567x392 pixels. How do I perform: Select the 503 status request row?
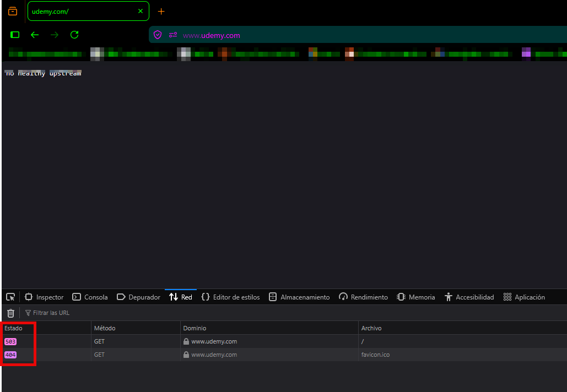coord(284,341)
